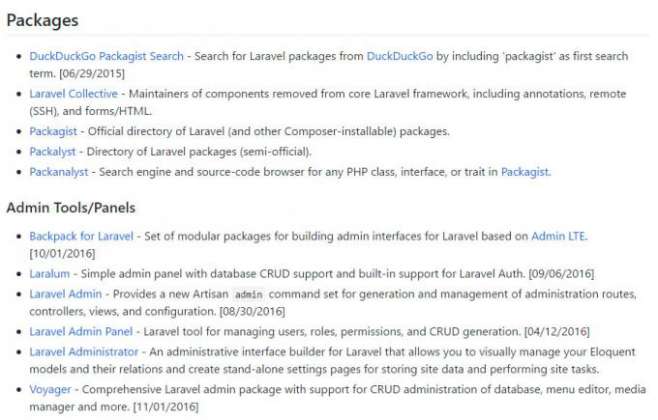Open the Laravel Collective link
The image size is (658, 420).
73,94
